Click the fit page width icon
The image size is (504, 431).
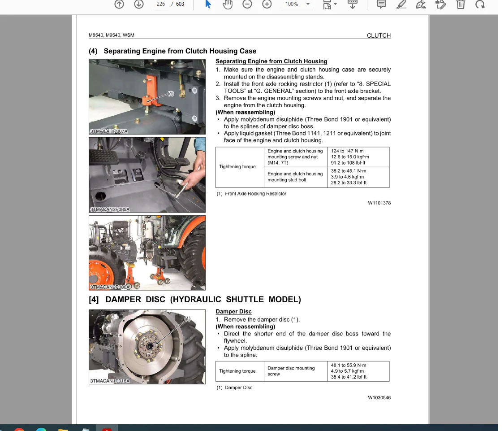[327, 4]
